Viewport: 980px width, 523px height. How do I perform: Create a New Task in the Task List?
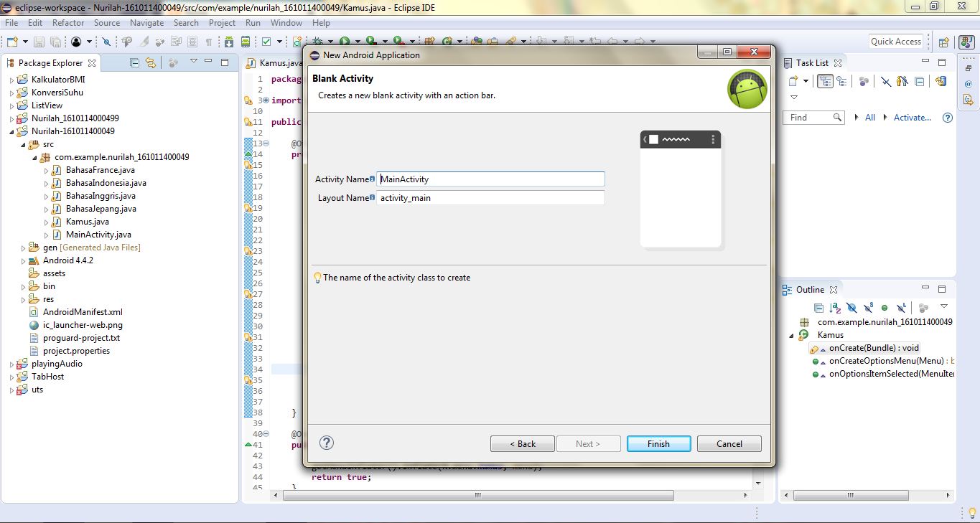tap(793, 81)
